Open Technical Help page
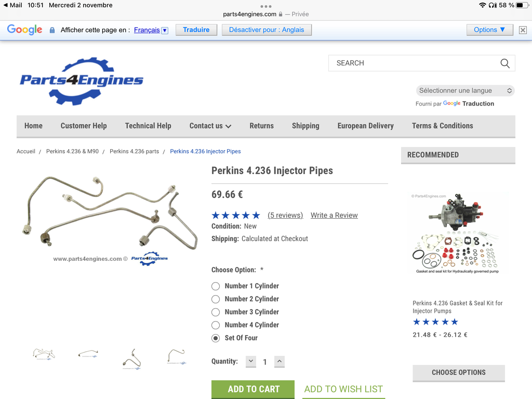The height and width of the screenshot is (399, 532). coord(148,126)
